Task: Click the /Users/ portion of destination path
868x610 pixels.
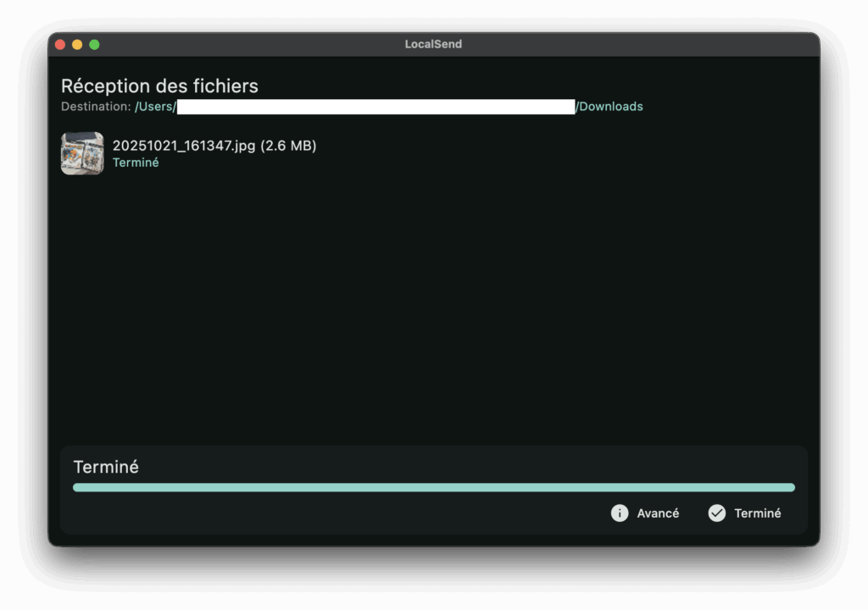Action: 155,107
